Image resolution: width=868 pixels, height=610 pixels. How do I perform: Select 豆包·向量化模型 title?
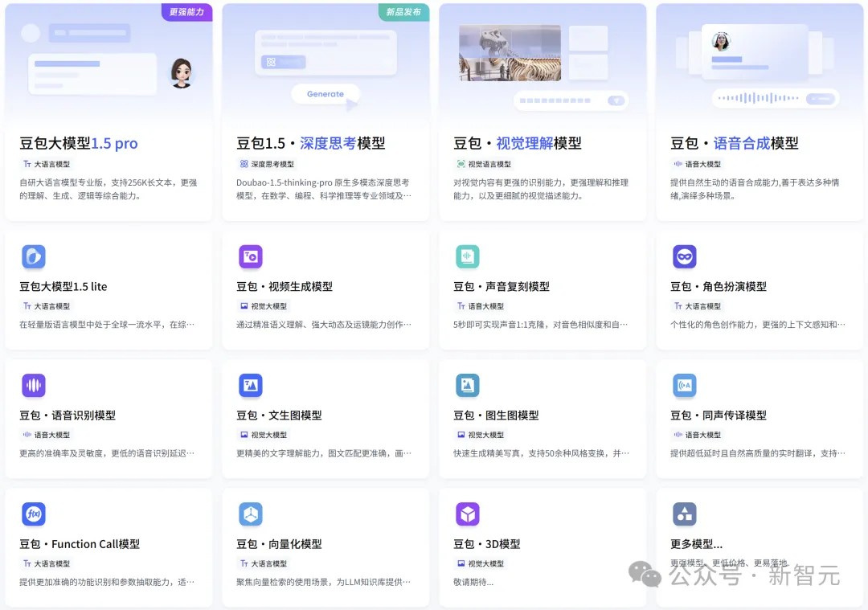pyautogui.click(x=279, y=544)
